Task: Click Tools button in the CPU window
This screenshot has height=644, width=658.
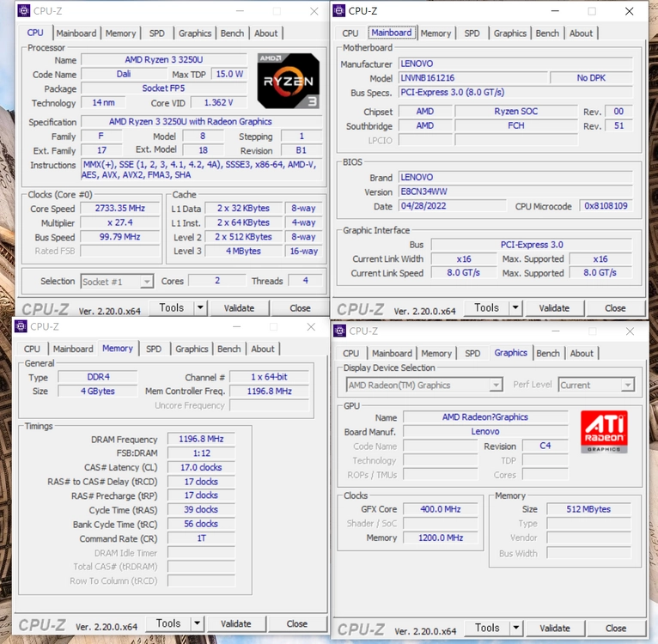Action: tap(171, 308)
